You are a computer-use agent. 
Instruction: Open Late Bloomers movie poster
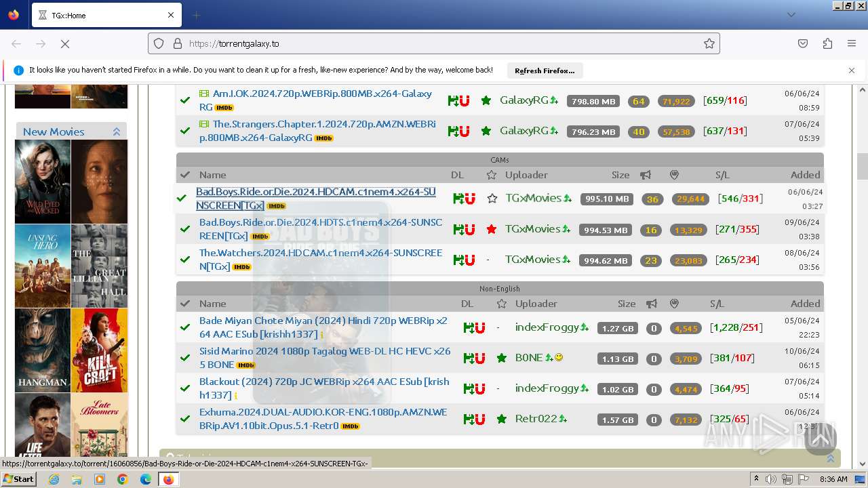coord(99,426)
